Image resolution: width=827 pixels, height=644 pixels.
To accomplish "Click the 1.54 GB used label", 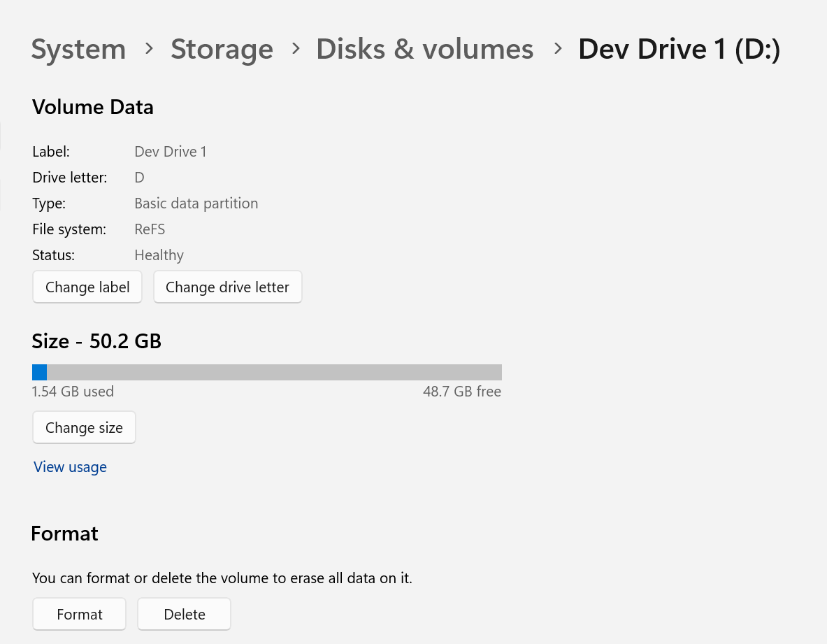I will [73, 391].
